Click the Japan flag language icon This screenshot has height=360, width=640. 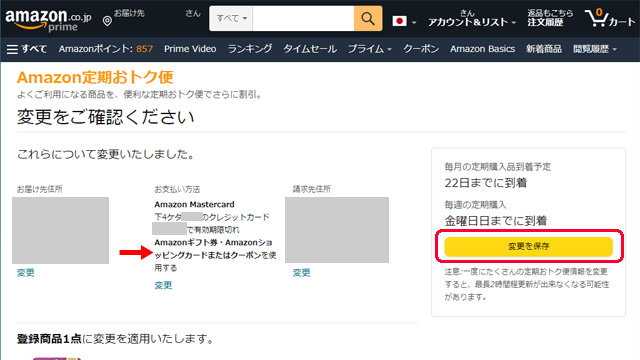point(399,21)
